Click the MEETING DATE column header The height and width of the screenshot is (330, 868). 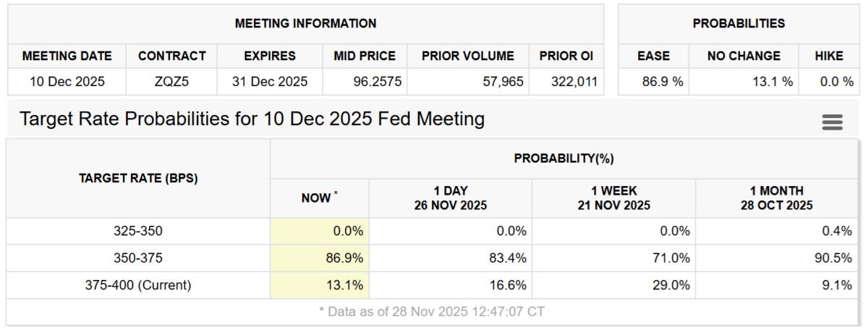point(67,56)
